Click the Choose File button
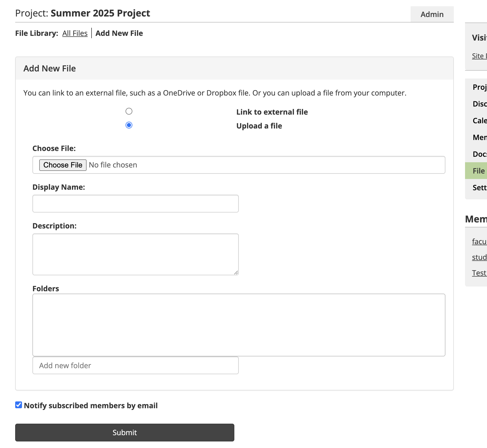This screenshot has height=448, width=487. tap(63, 165)
